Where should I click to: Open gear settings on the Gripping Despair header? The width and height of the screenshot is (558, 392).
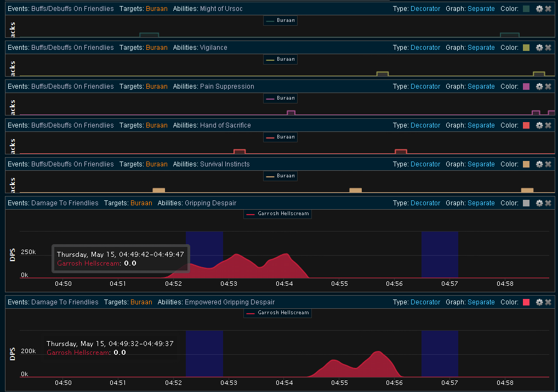(539, 203)
